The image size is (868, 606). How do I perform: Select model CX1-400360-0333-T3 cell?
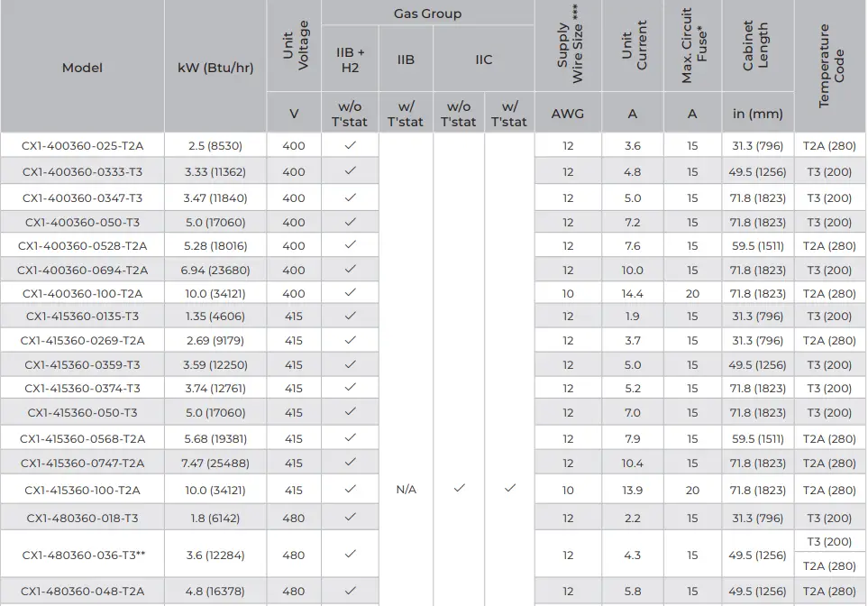(x=82, y=171)
